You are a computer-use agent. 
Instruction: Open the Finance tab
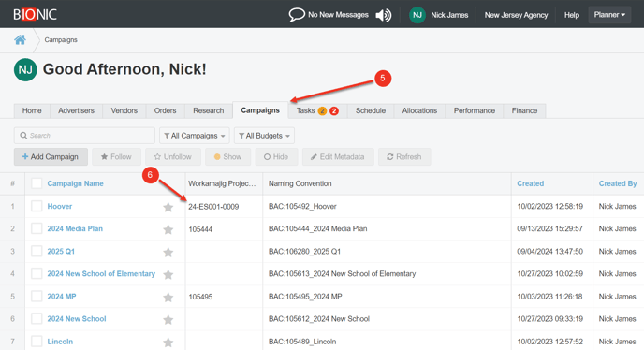coord(524,110)
